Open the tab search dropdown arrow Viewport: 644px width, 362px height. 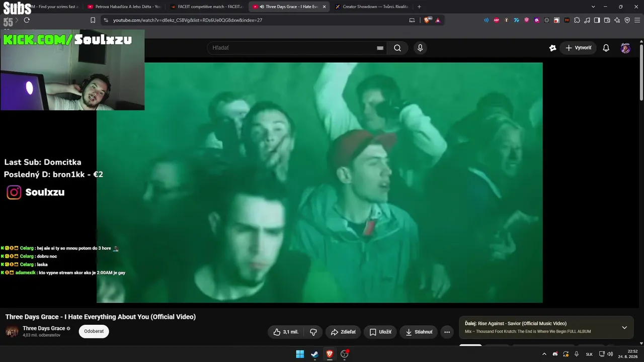point(593,7)
